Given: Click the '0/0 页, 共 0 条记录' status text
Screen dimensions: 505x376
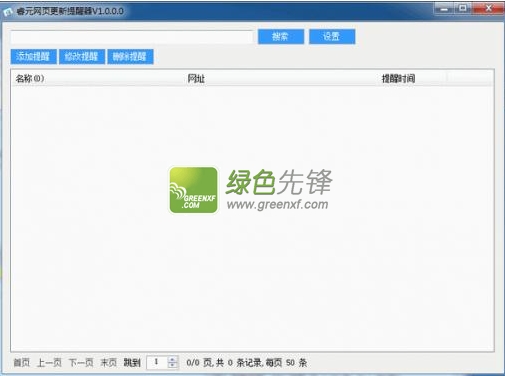Looking at the screenshot, I should pos(225,362).
